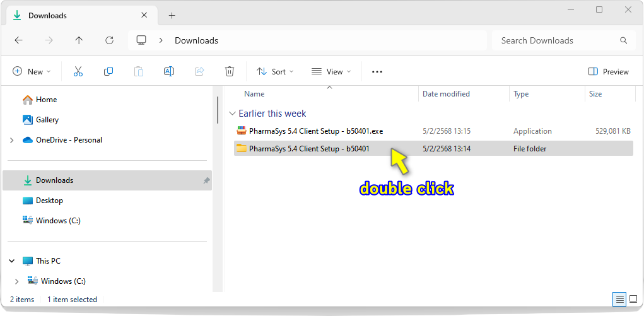Image resolution: width=644 pixels, height=316 pixels.
Task: Click Downloads in the address bar
Action: (196, 40)
